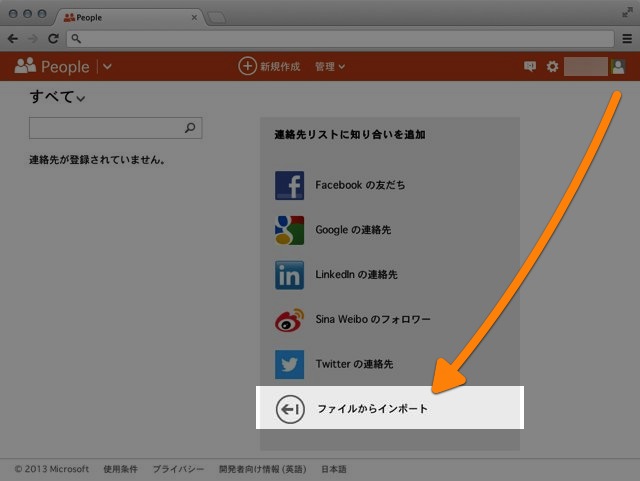Click the magnifier in contact search box
This screenshot has width=640, height=481.
click(x=190, y=128)
